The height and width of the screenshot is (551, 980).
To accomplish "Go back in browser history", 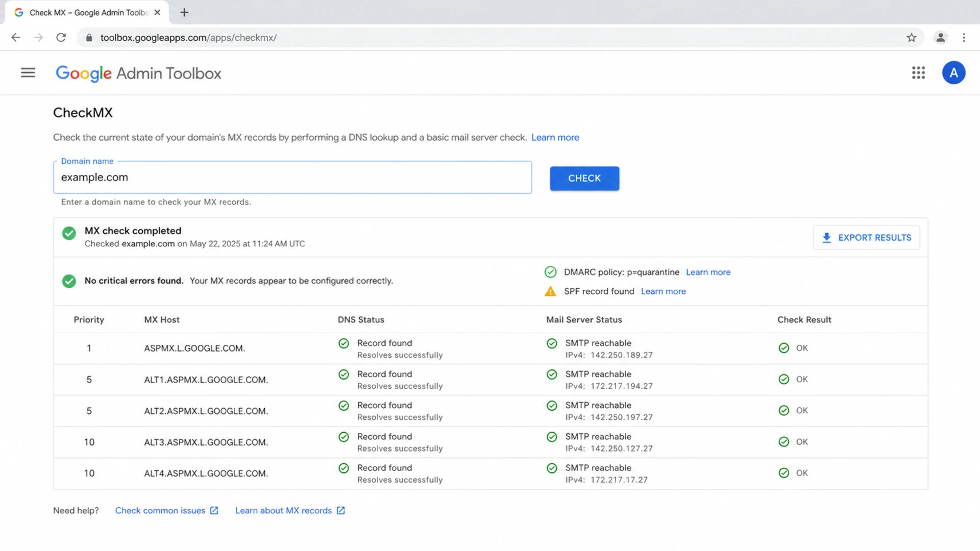I will coord(16,38).
